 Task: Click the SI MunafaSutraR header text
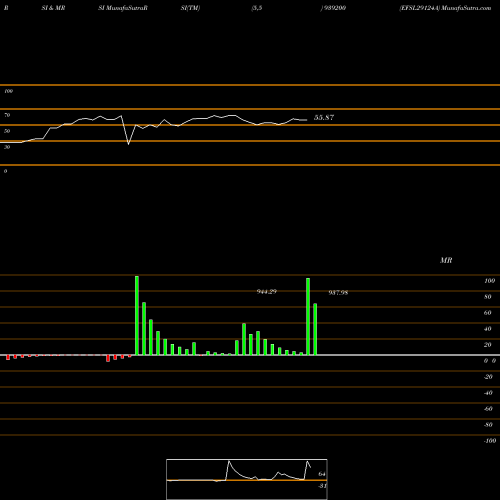click(x=123, y=8)
